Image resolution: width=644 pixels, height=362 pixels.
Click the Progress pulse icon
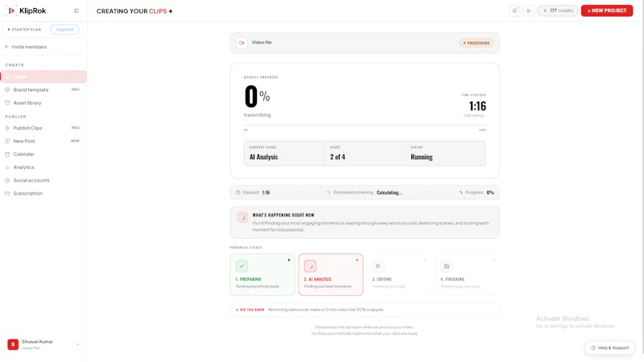460,192
